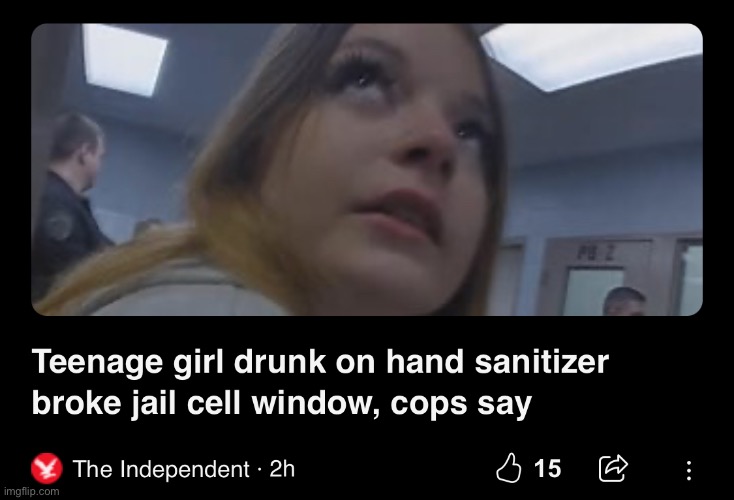The height and width of the screenshot is (500, 734).
Task: Click the uniformed officer in thumbnail background
Action: pyautogui.click(x=69, y=201)
